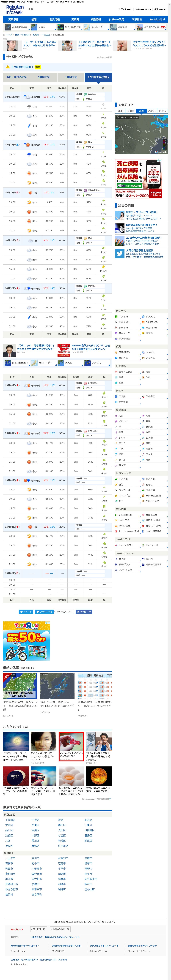This screenshot has width=171, height=980.
Task: Select the サッカー場 soccer ball icon
Action: coord(116,490)
